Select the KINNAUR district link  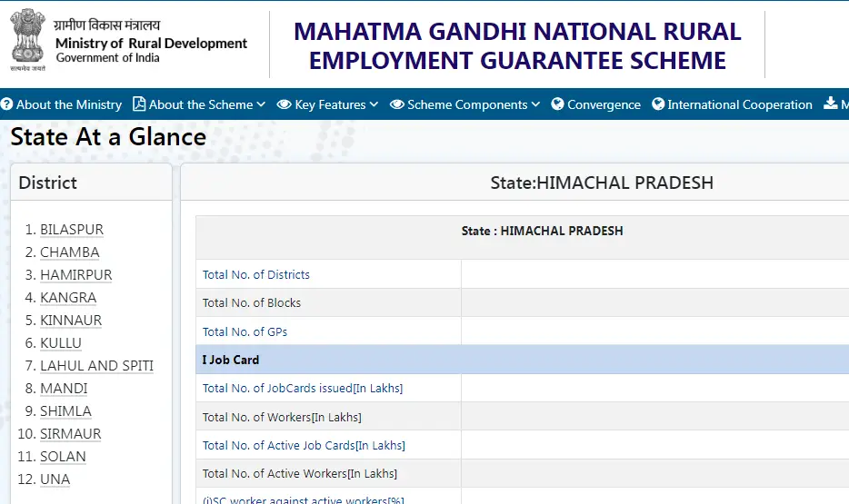tap(71, 321)
